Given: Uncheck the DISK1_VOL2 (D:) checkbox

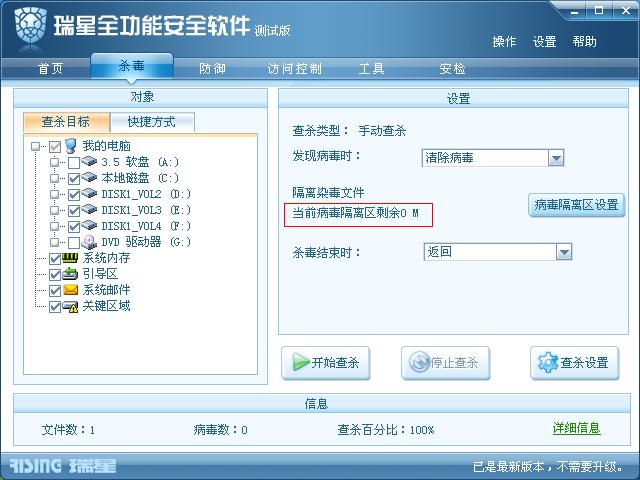Looking at the screenshot, I should [74, 195].
